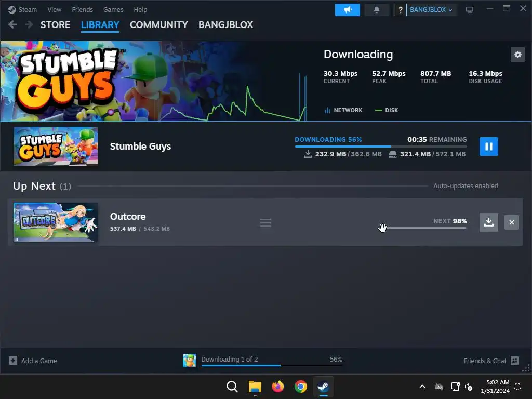Remove Outcore from the download queue

(512, 222)
